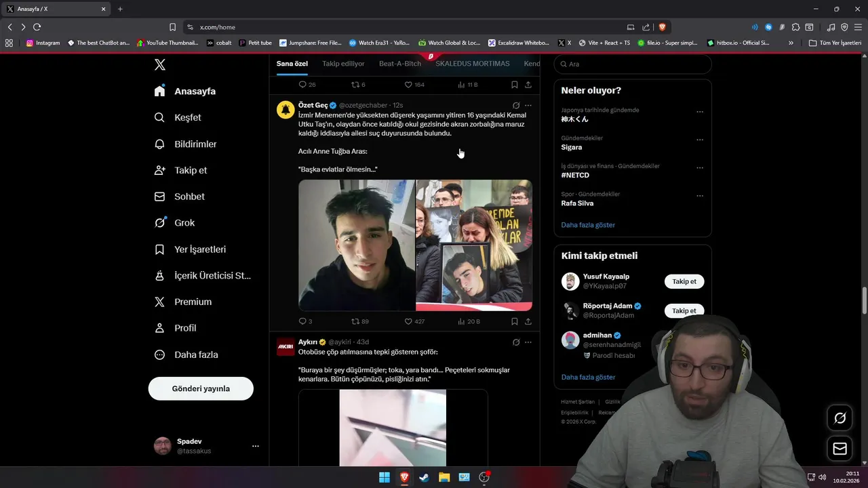Open Steam from the taskbar
Screen dimensions: 868x488
tap(424, 477)
